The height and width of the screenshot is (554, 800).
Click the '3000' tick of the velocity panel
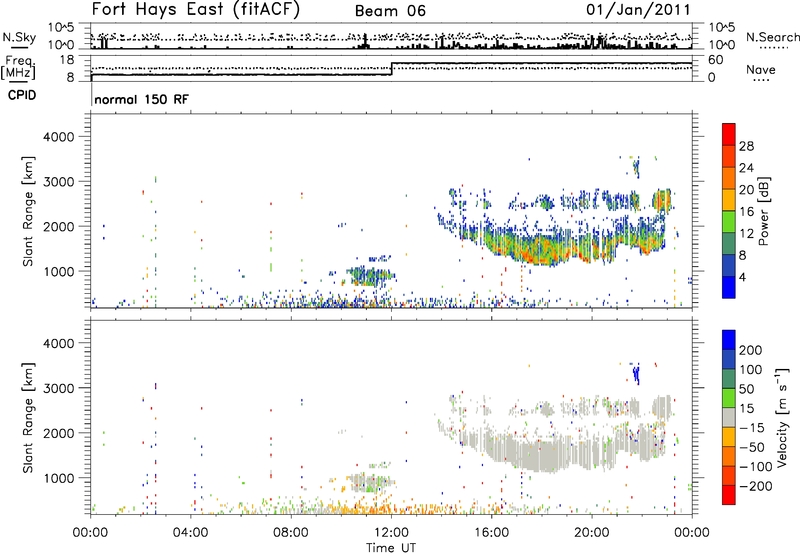[59, 388]
